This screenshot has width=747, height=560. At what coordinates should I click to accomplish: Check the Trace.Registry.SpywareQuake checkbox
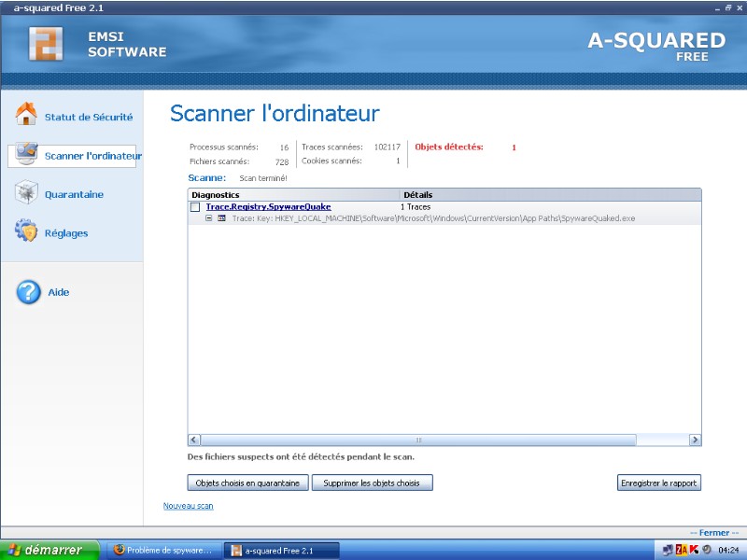click(x=195, y=207)
